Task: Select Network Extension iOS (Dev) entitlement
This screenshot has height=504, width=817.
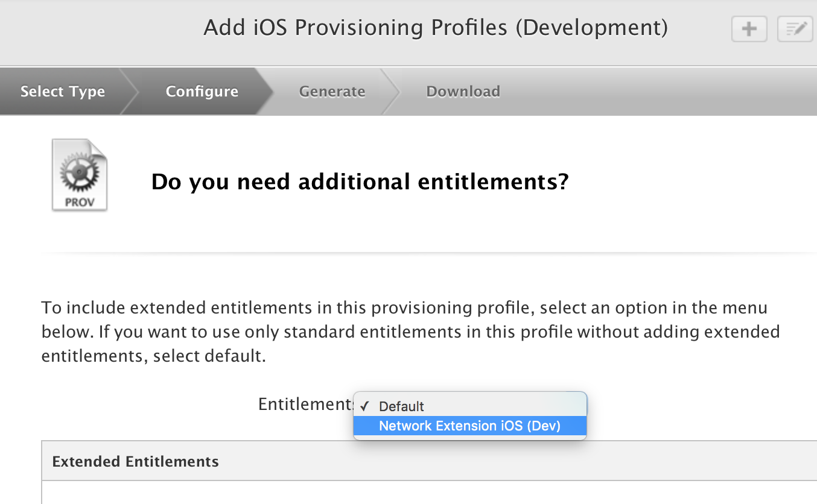Action: (469, 426)
